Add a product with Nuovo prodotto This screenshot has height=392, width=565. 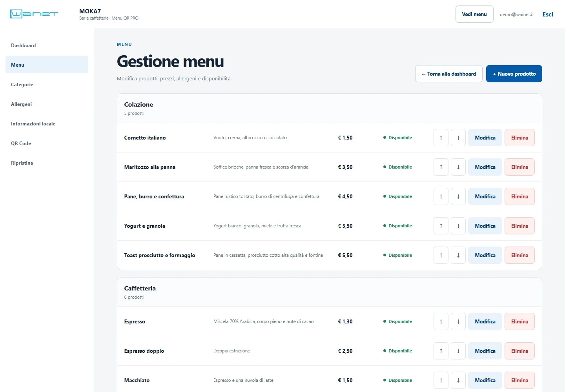pyautogui.click(x=514, y=74)
